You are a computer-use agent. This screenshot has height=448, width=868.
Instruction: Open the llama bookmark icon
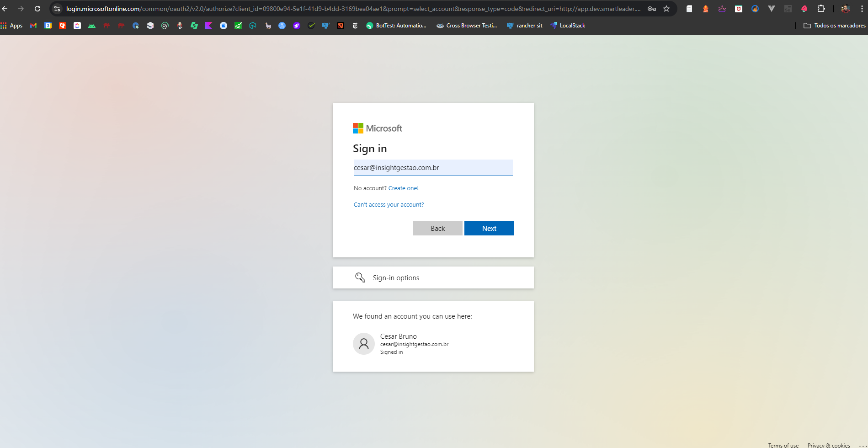(267, 26)
